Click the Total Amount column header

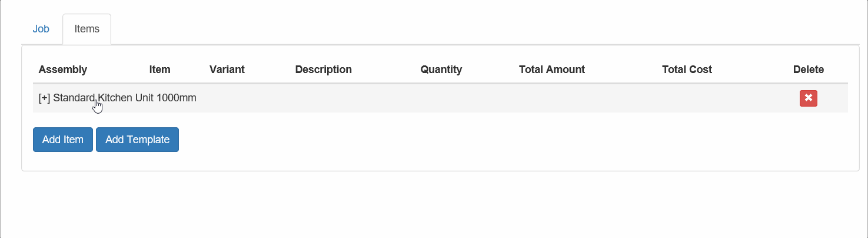tap(552, 70)
